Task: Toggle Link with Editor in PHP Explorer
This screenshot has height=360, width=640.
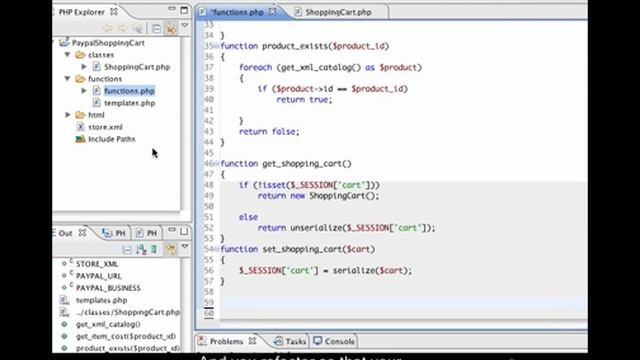Action: (x=171, y=28)
